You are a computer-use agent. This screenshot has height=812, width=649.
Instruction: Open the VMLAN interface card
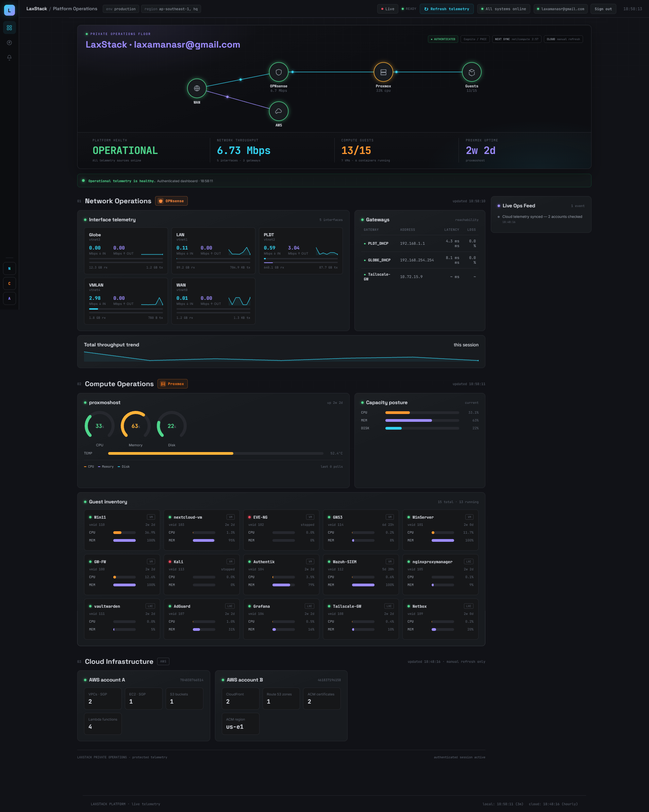126,301
